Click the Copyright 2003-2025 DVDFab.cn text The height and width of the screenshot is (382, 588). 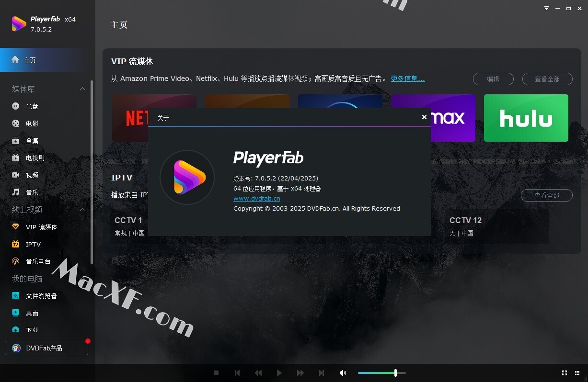pos(317,208)
